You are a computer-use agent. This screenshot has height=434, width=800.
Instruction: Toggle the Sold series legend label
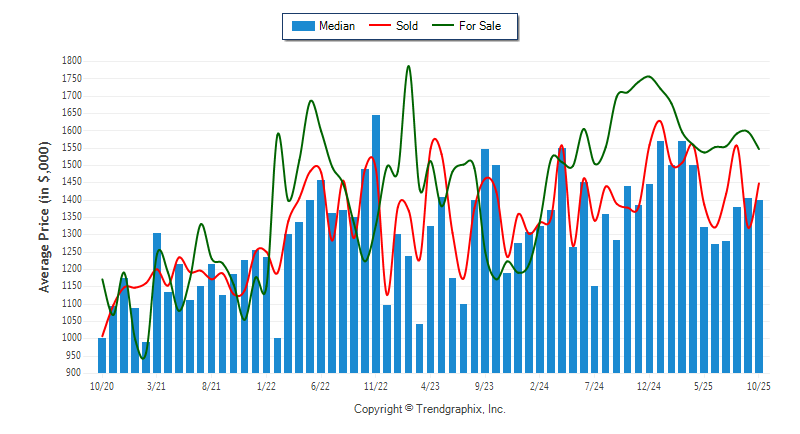coord(407,26)
